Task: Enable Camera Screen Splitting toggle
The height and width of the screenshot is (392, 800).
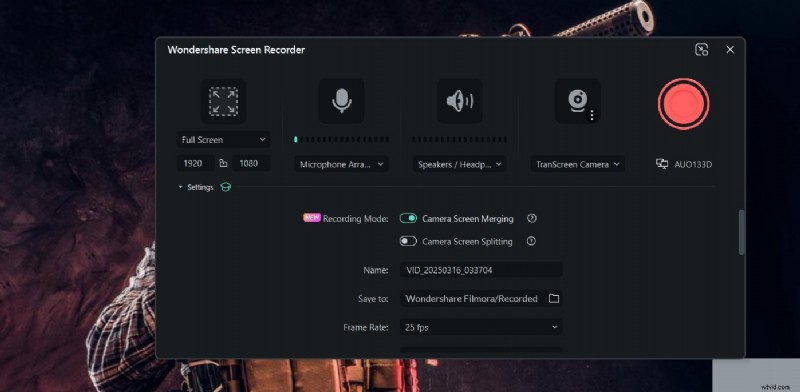Action: [x=408, y=241]
